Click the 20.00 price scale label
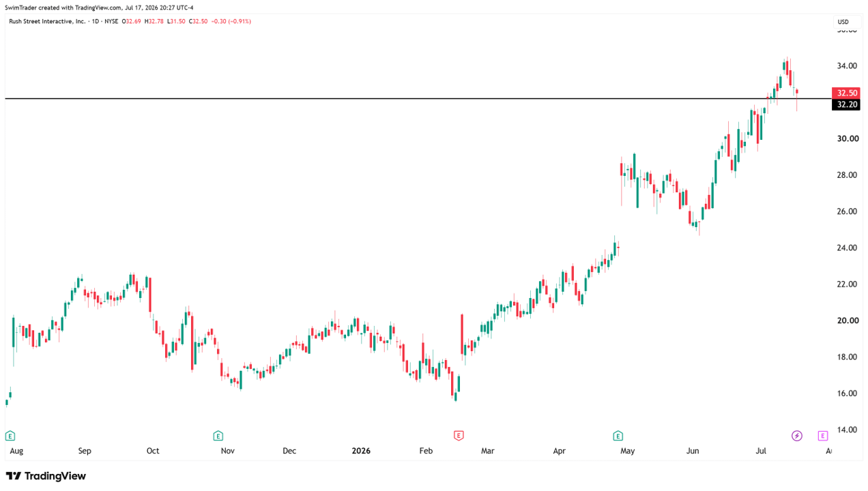This screenshot has width=868, height=491. click(848, 321)
